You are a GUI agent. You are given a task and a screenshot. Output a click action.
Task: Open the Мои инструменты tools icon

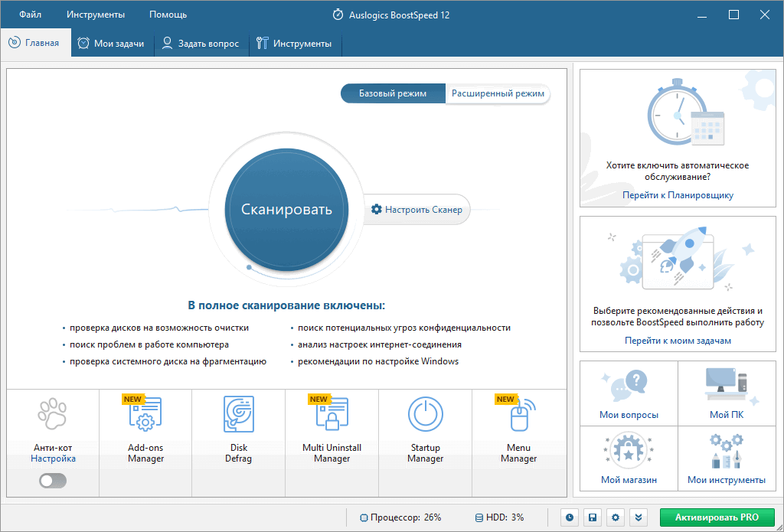coord(726,451)
